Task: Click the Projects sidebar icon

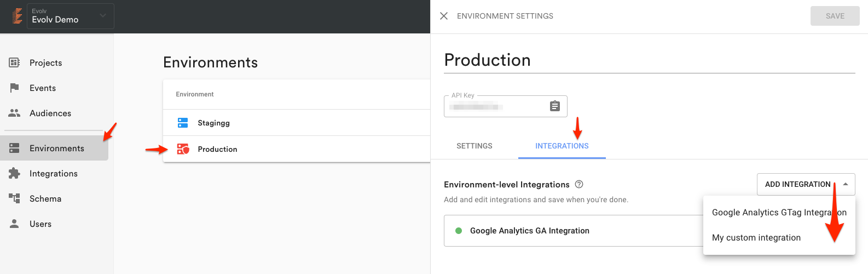Action: click(x=14, y=63)
